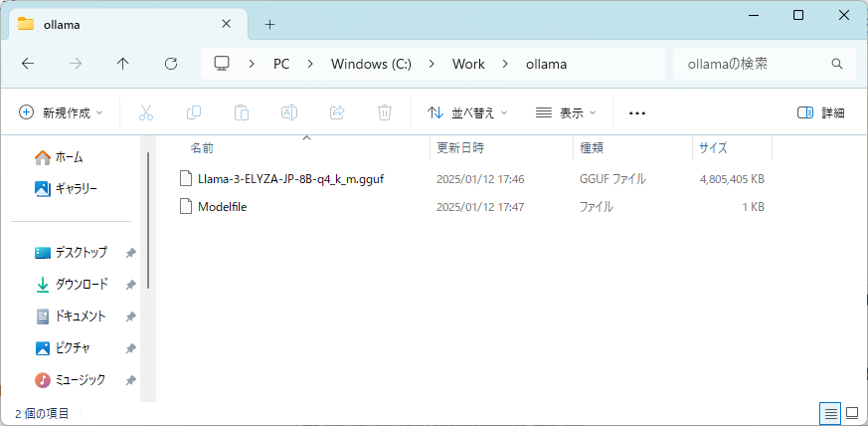Switch to large thumbnails view icon
Image resolution: width=868 pixels, height=426 pixels.
pyautogui.click(x=852, y=413)
